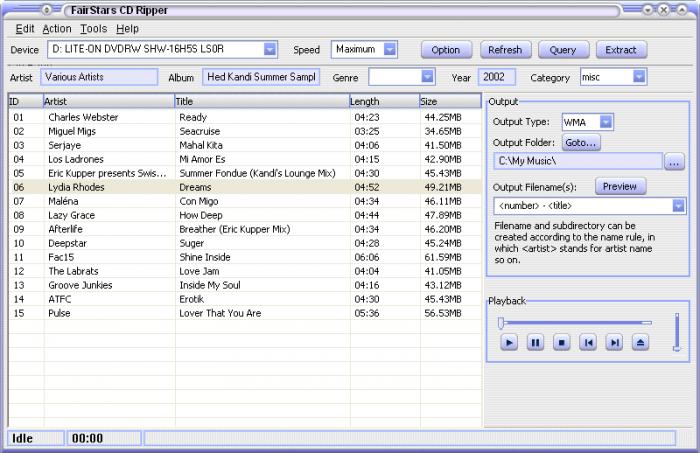Click the Album name input field
This screenshot has height=453, width=700.
261,77
